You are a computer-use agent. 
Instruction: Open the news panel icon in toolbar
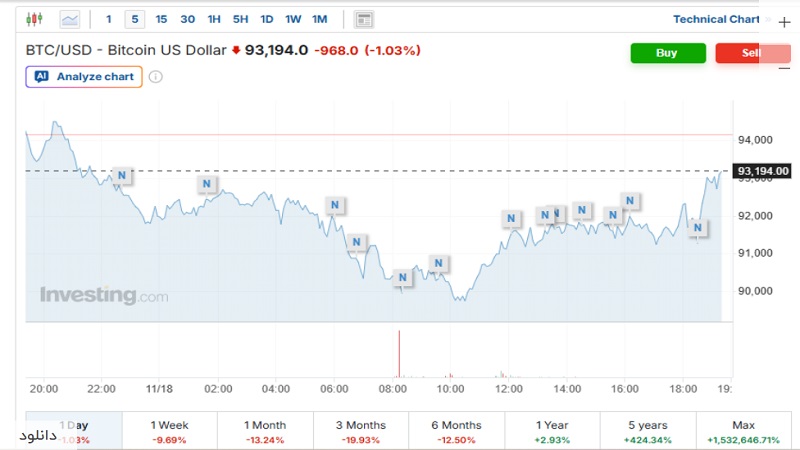[x=364, y=19]
